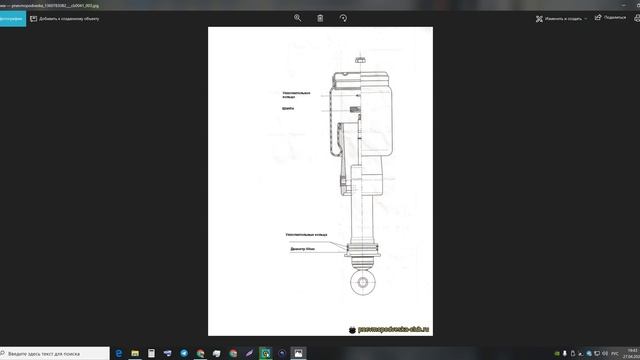Open the Telegram taskbar icon
Screen dimensions: 640x360
(x=184, y=353)
